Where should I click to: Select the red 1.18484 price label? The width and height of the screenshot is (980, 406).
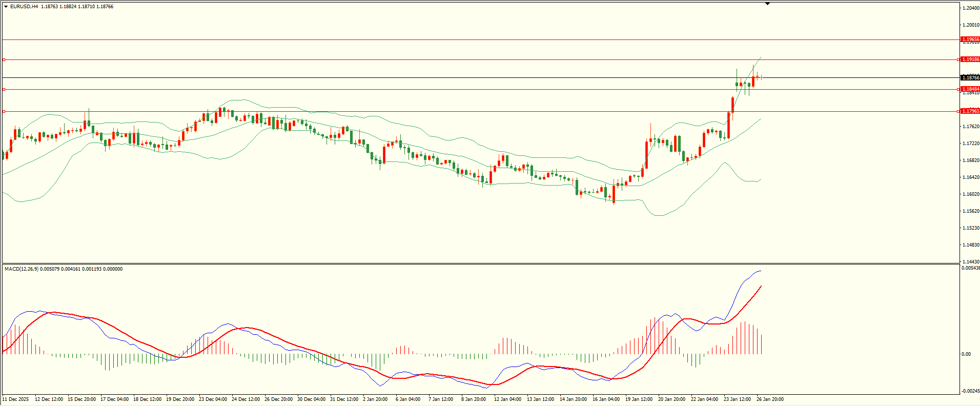pyautogui.click(x=970, y=89)
